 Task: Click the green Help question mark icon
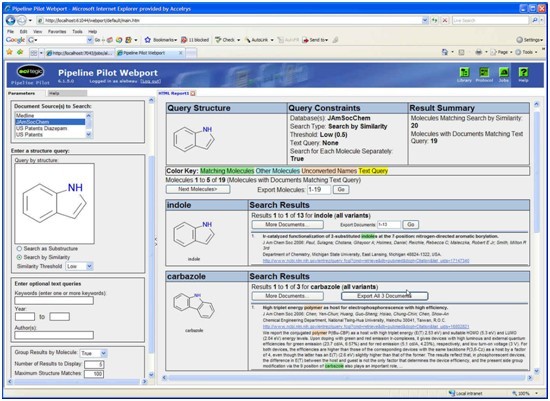pyautogui.click(x=523, y=73)
